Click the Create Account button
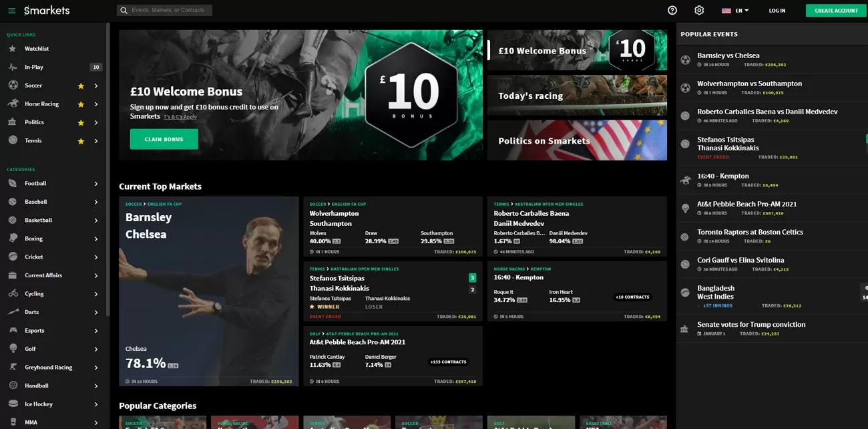Screen dimensions: 868x429 [836, 11]
